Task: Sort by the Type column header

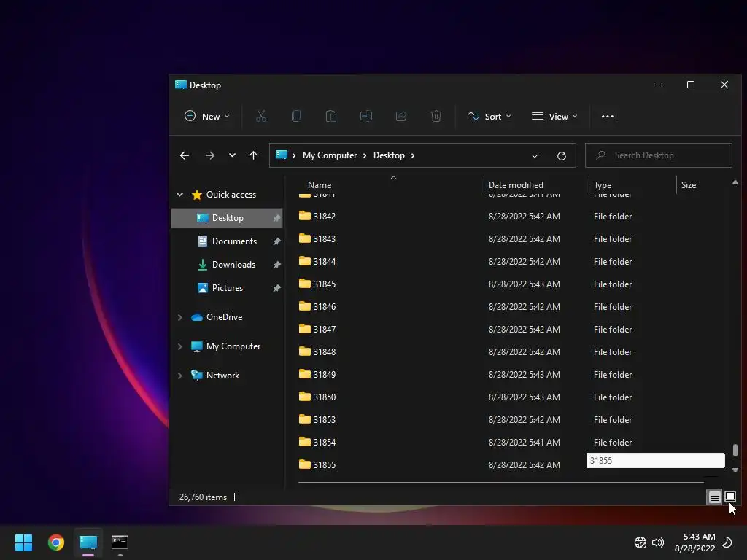Action: [x=603, y=185]
